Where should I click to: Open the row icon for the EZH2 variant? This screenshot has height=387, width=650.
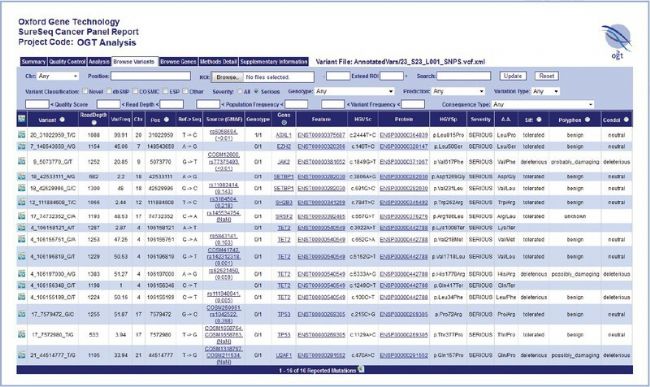pos(22,146)
